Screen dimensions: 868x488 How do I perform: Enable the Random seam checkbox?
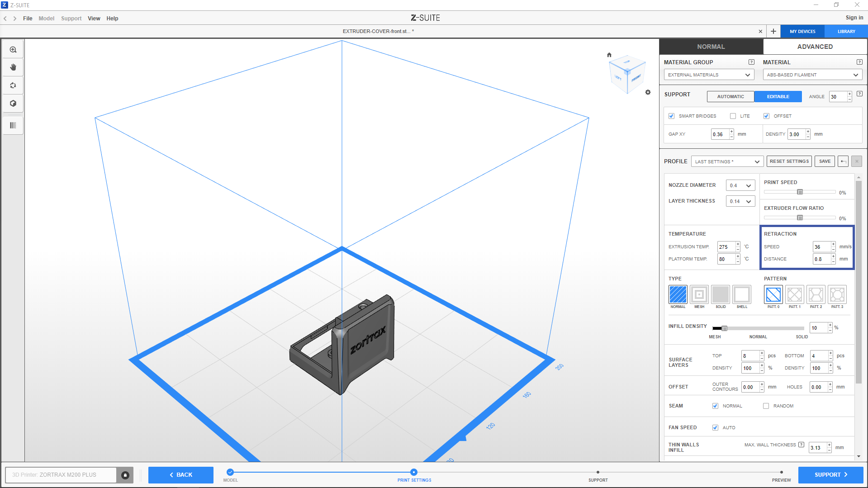(766, 406)
